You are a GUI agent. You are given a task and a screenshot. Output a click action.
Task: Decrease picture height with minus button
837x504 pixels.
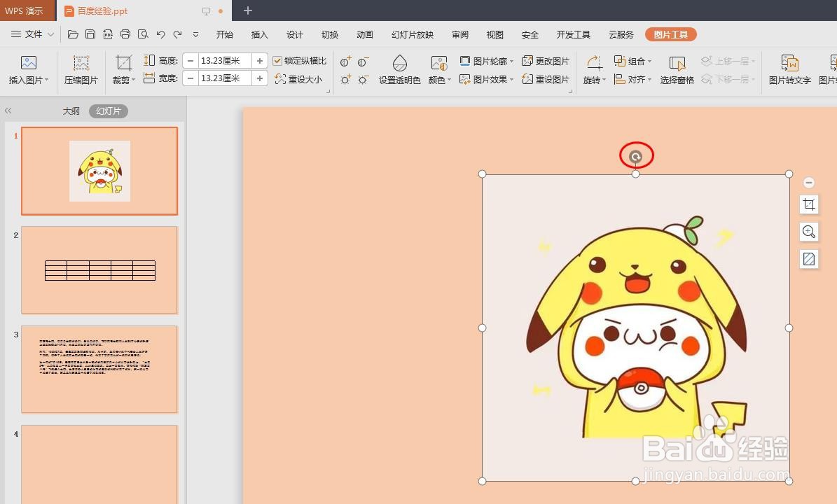[x=190, y=61]
